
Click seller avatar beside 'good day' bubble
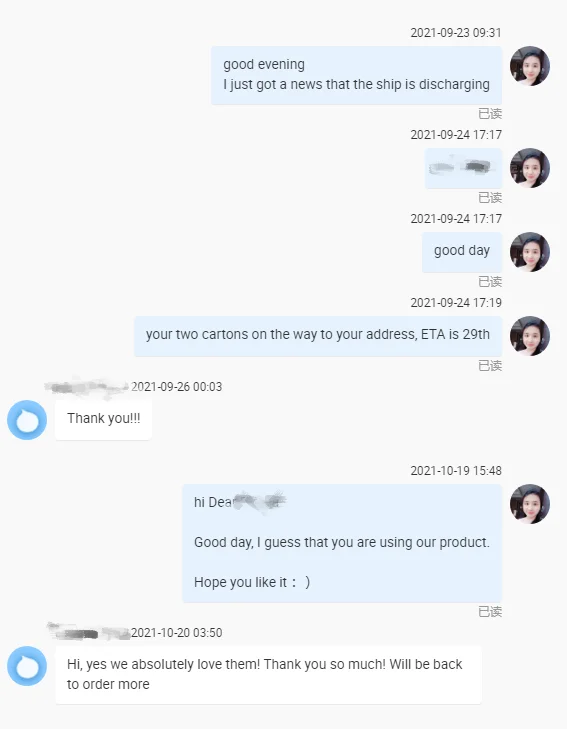click(530, 252)
